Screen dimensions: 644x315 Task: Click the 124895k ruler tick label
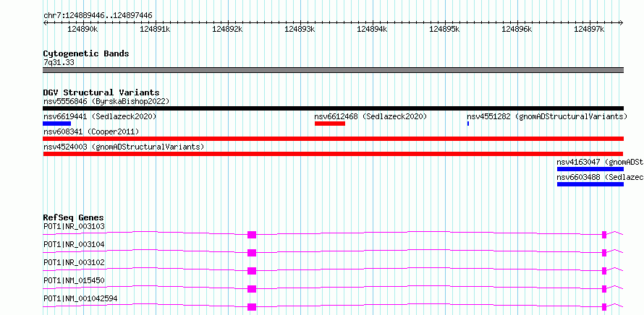click(x=444, y=30)
